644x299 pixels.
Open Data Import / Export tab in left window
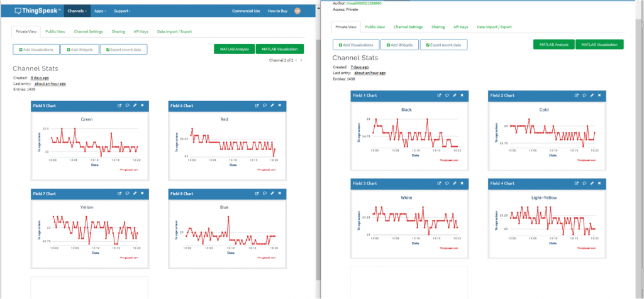[174, 31]
